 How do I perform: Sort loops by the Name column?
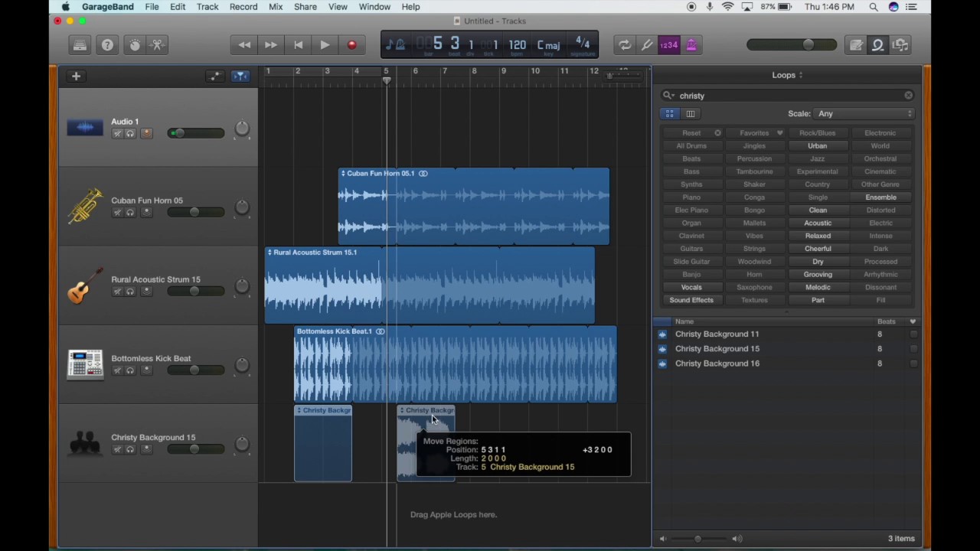coord(684,321)
